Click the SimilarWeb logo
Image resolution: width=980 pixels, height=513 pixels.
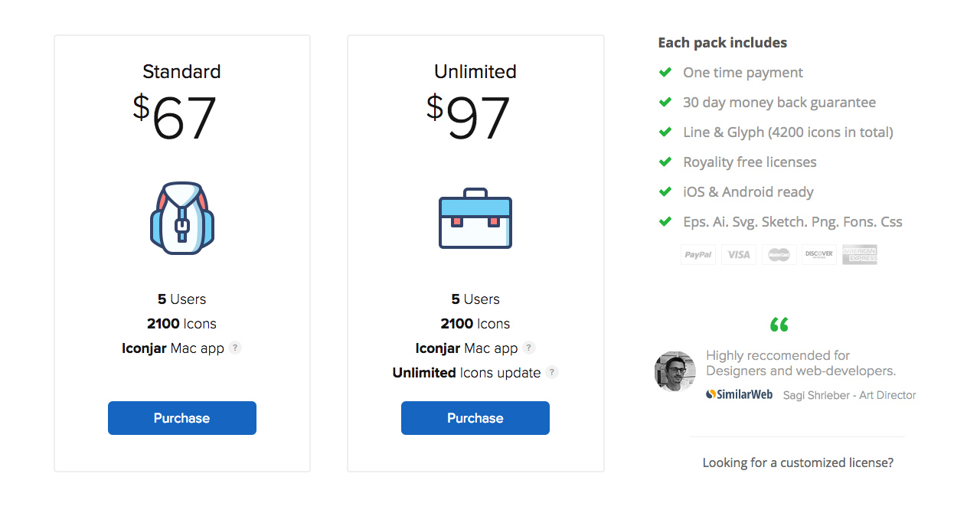pyautogui.click(x=740, y=394)
